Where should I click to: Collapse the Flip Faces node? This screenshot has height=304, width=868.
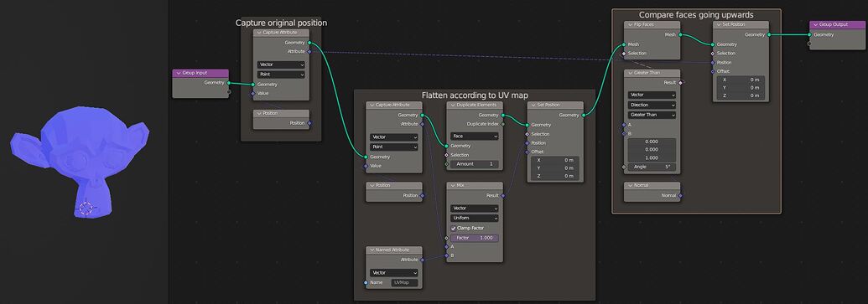click(x=630, y=24)
